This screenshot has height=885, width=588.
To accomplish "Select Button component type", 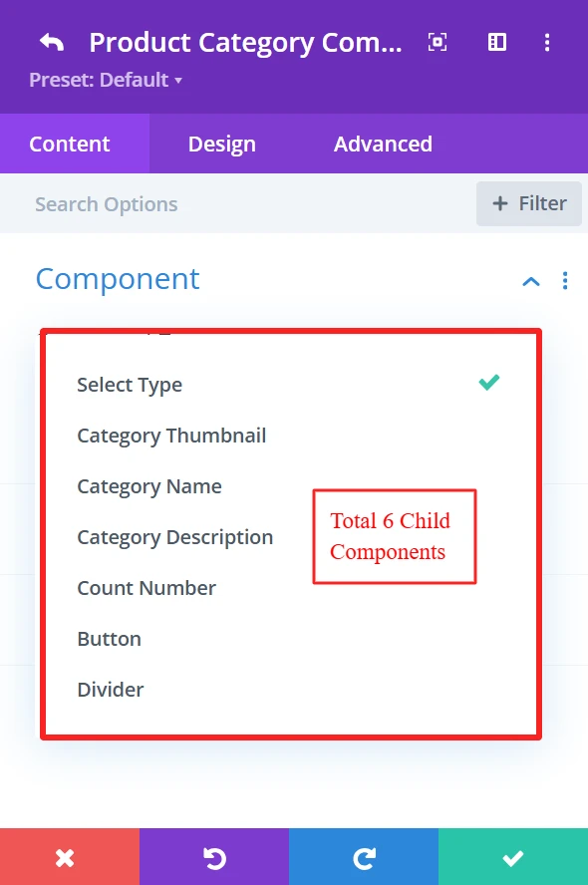I will pyautogui.click(x=110, y=639).
